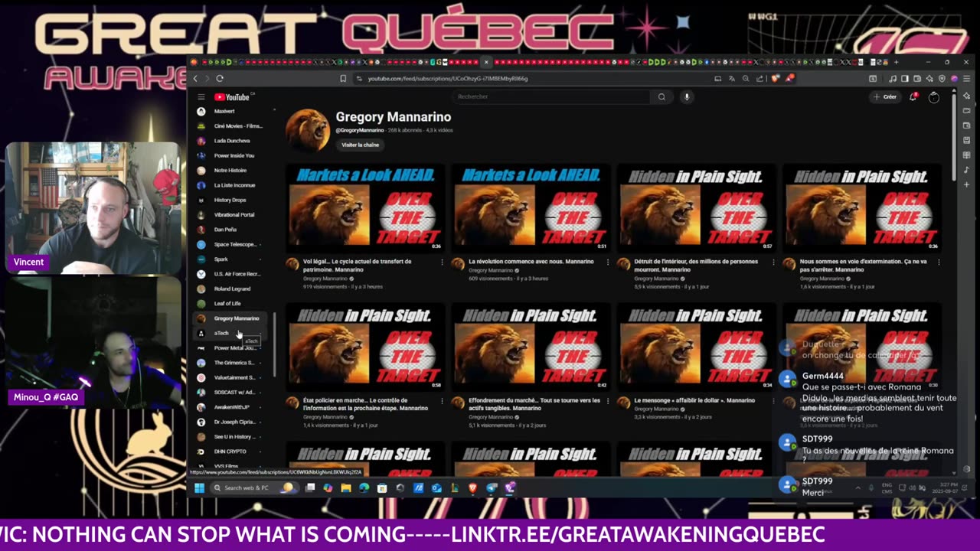Open the Space Telescope subscription

coord(230,244)
